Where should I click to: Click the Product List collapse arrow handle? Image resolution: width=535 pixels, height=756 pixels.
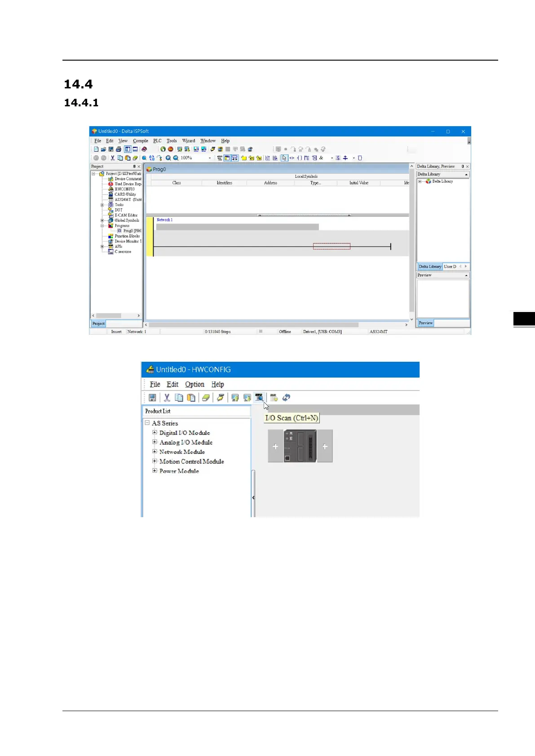tap(253, 497)
